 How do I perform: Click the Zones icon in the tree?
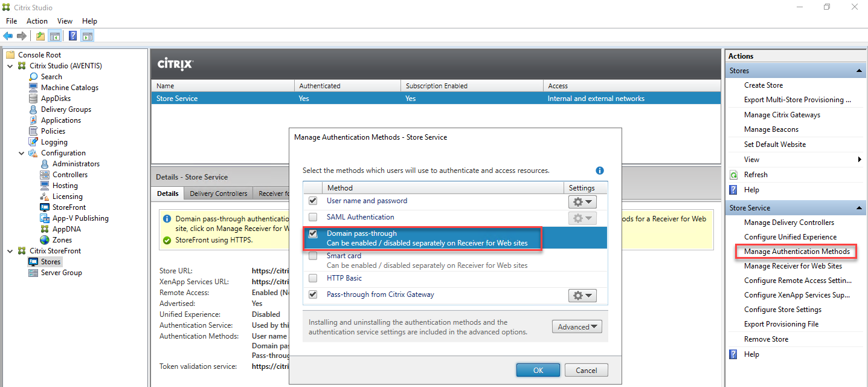click(x=45, y=240)
